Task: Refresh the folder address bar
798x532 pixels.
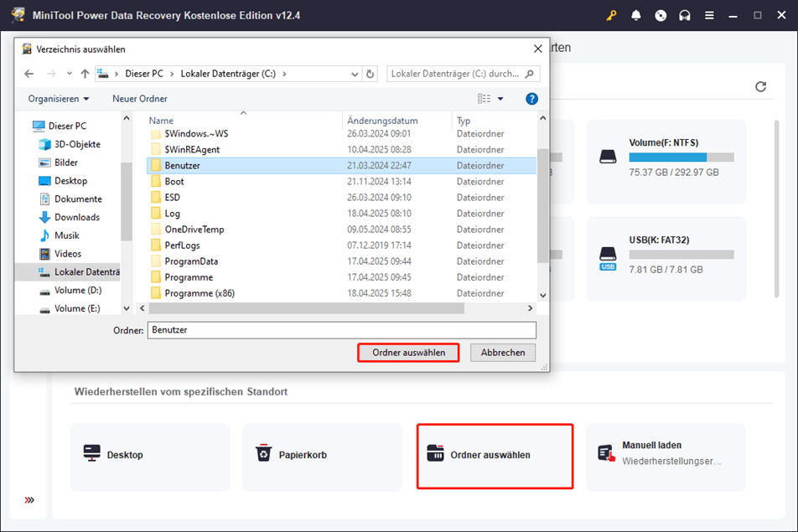Action: 370,74
